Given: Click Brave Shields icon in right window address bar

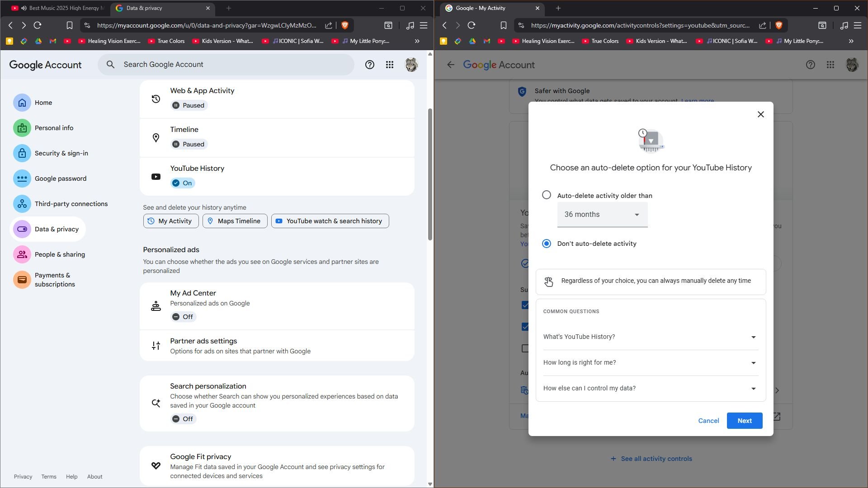Looking at the screenshot, I should click(x=779, y=25).
